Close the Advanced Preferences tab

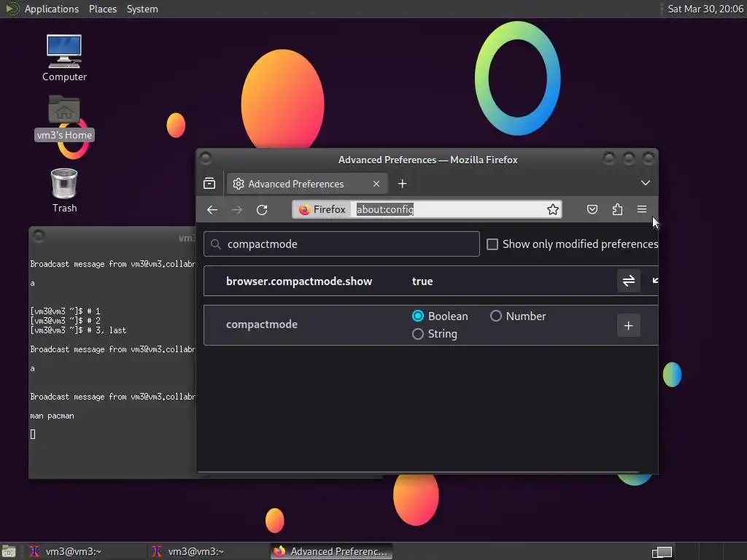point(376,184)
